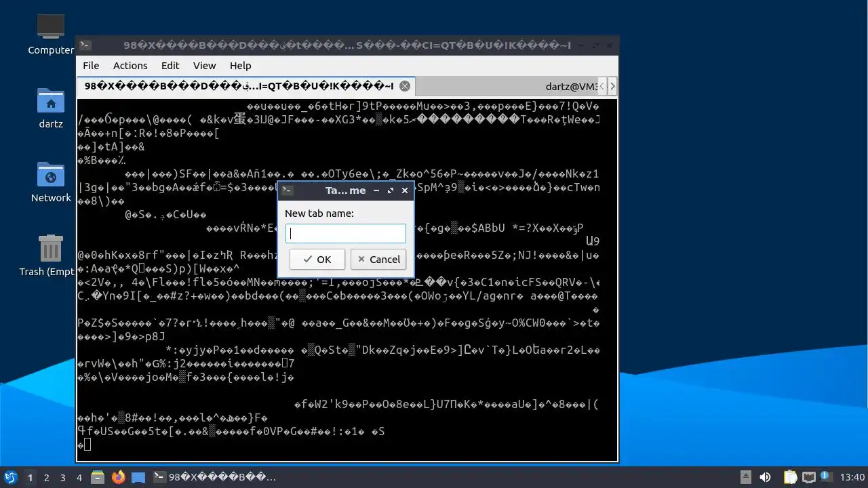Switch to workspace 2

pyautogui.click(x=46, y=477)
